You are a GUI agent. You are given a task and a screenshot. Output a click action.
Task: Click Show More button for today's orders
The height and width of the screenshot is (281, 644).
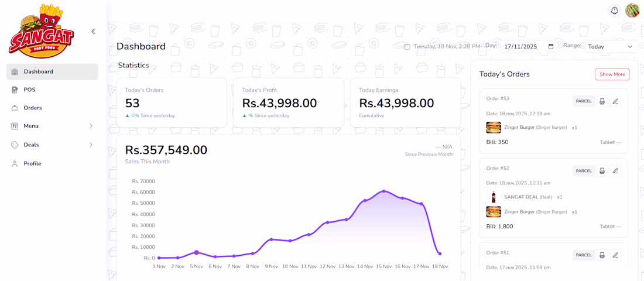coord(612,74)
